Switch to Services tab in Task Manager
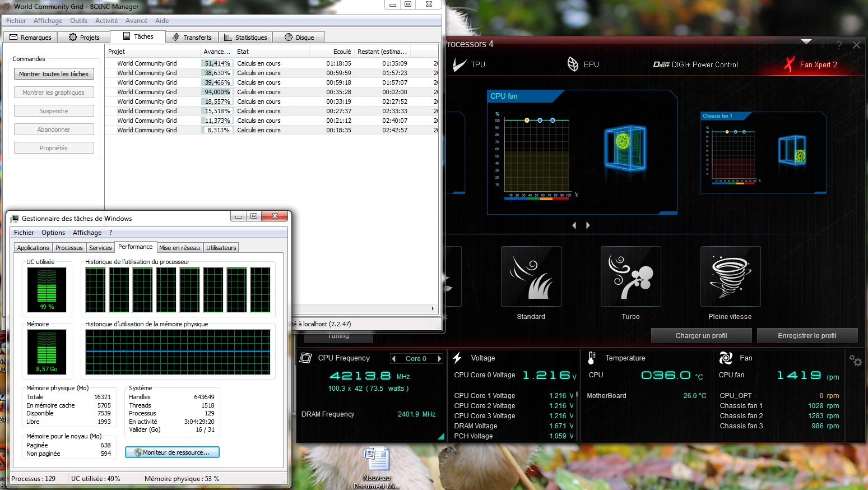868x490 pixels. pyautogui.click(x=100, y=248)
